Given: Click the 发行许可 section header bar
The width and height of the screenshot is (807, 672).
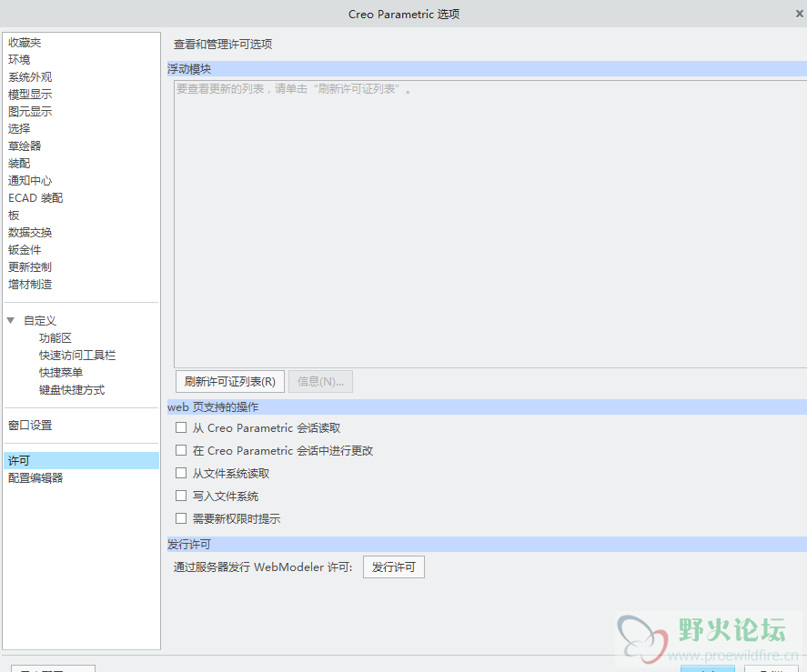Looking at the screenshot, I should pyautogui.click(x=487, y=545).
